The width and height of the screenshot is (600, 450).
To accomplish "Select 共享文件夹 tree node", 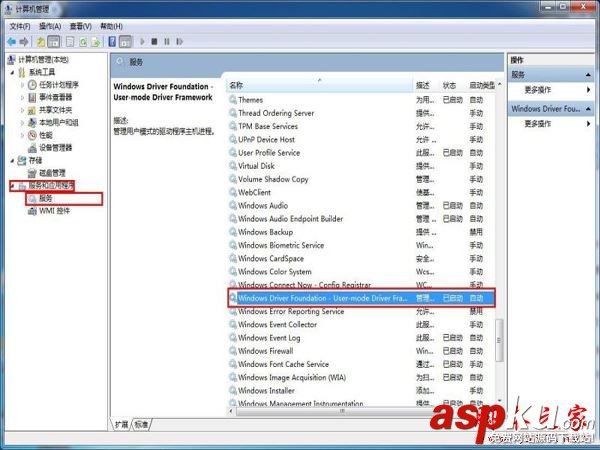I will [55, 110].
